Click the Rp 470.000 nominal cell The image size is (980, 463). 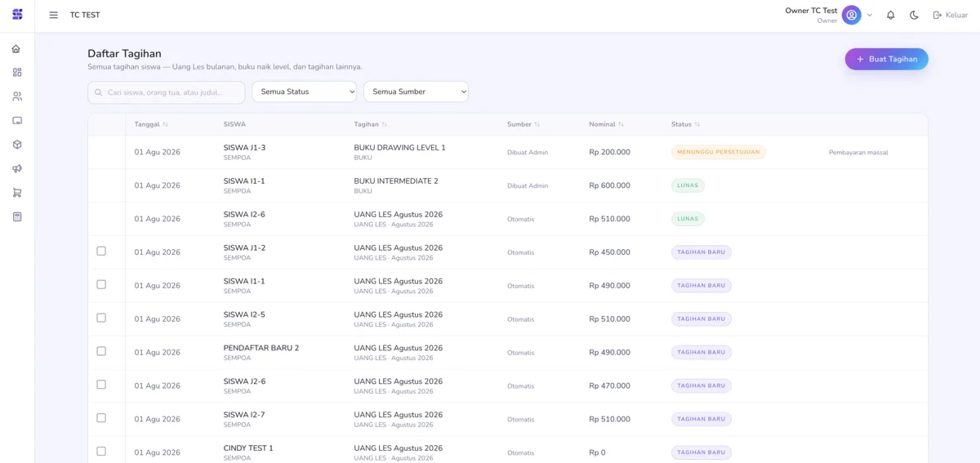click(609, 386)
